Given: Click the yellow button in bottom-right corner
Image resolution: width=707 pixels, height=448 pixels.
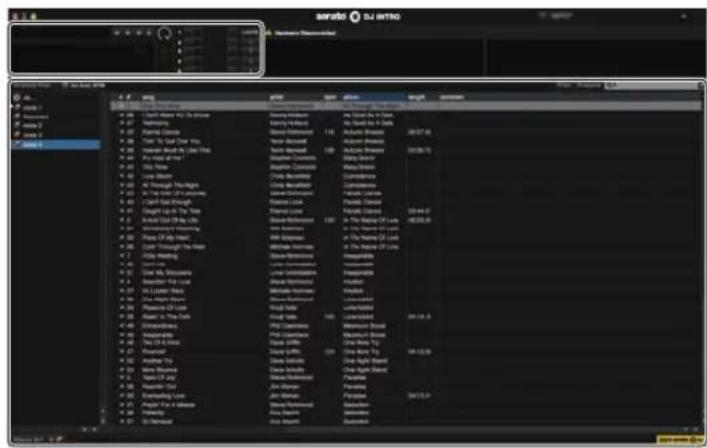Looking at the screenshot, I should 679,439.
